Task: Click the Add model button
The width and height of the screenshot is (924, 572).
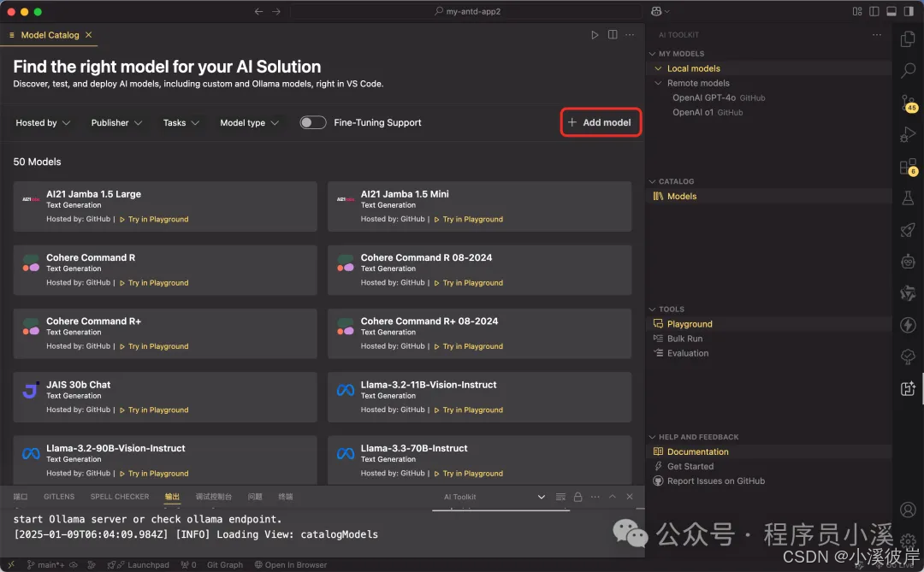Action: [601, 122]
